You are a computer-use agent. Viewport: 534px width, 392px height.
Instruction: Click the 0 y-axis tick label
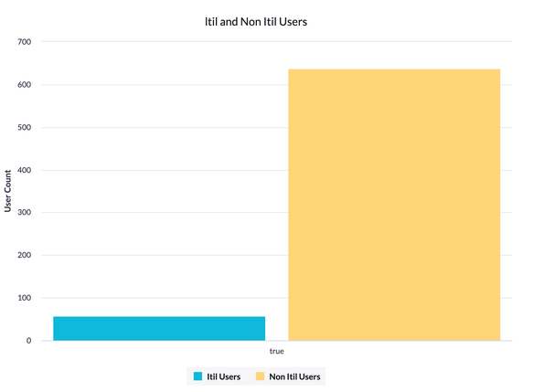(x=28, y=341)
